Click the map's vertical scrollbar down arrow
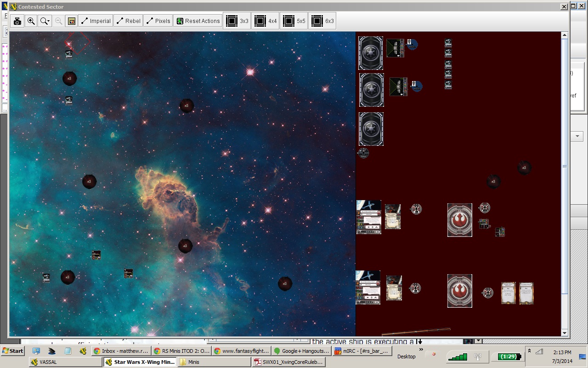Screen dimensions: 588x368 (565, 333)
